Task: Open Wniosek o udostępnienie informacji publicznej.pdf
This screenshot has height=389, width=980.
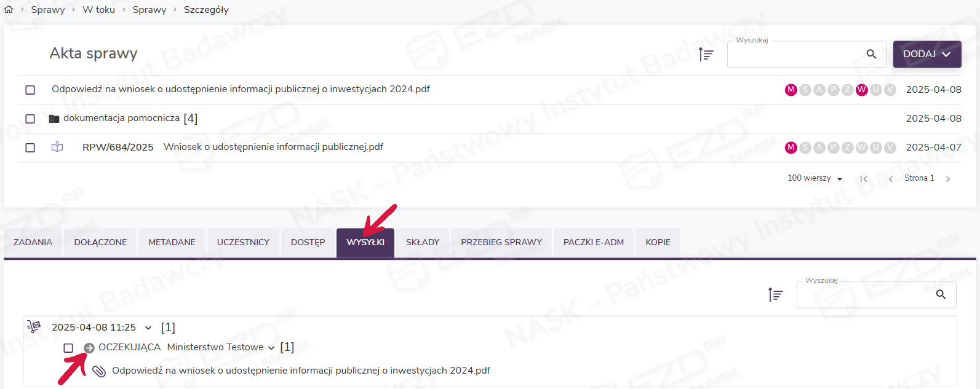Action: coord(273,147)
